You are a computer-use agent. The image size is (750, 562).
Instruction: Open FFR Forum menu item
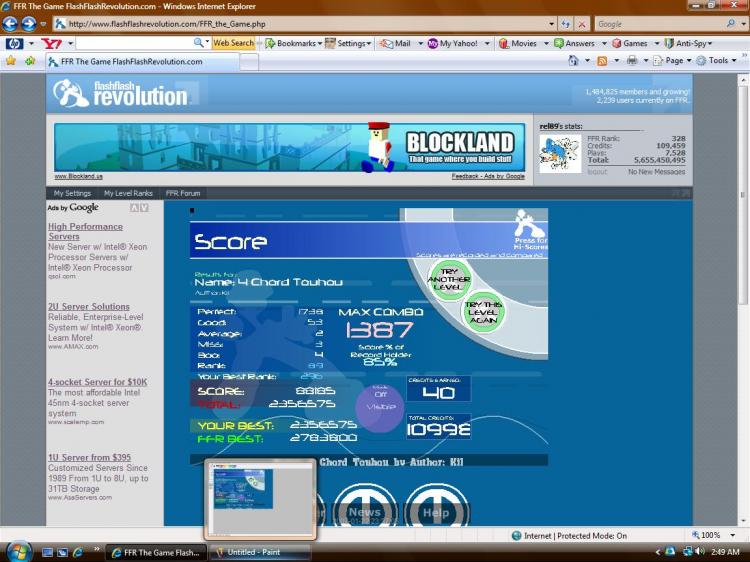(x=183, y=193)
